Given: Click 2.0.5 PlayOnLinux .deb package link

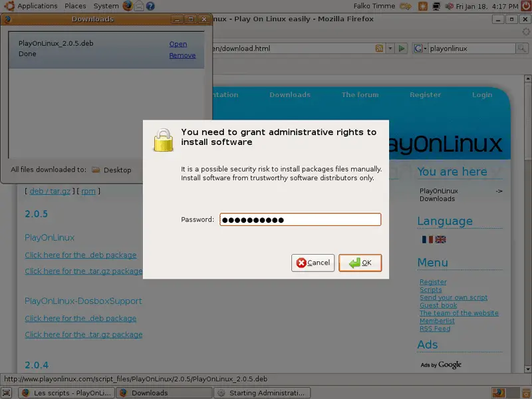Looking at the screenshot, I should pyautogui.click(x=80, y=255).
